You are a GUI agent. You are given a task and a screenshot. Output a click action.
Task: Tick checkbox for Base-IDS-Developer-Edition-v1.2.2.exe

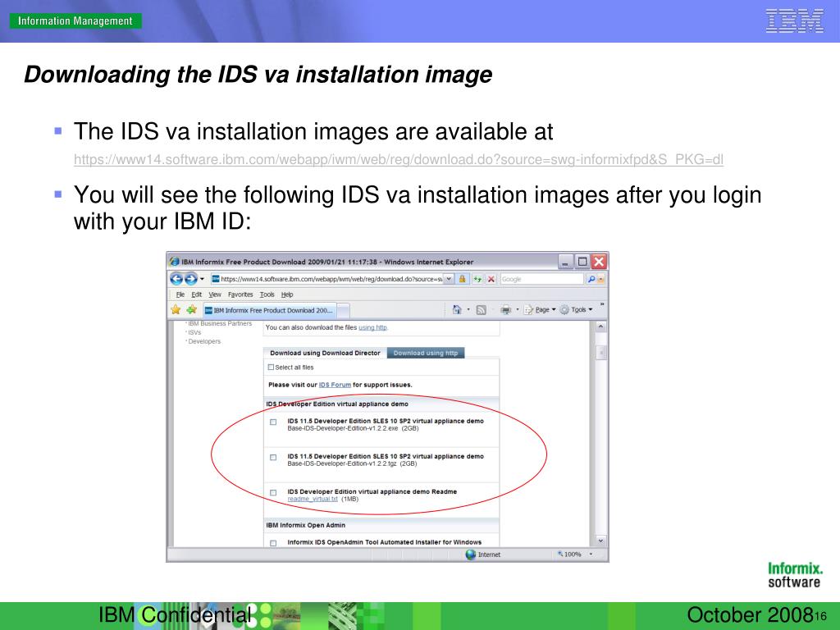click(273, 422)
